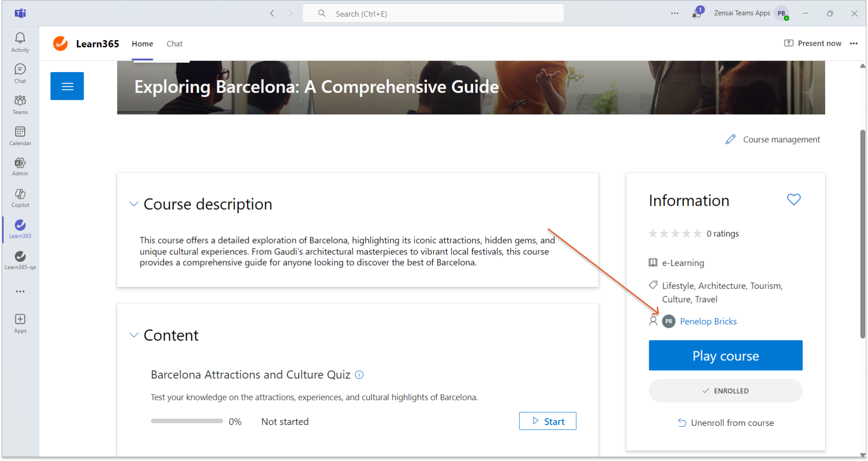
Task: Open Penelop Bricks profile link
Action: (708, 321)
